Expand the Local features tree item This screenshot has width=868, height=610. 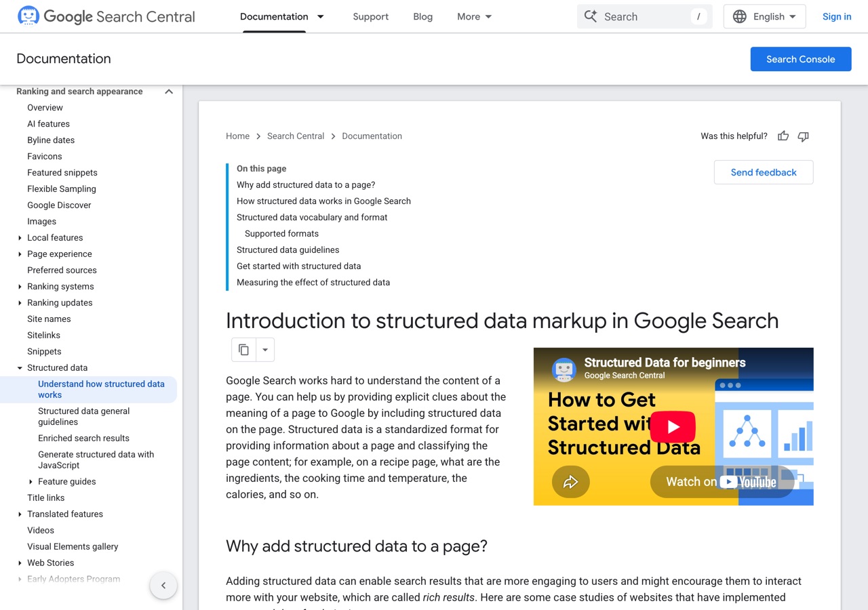click(x=20, y=238)
